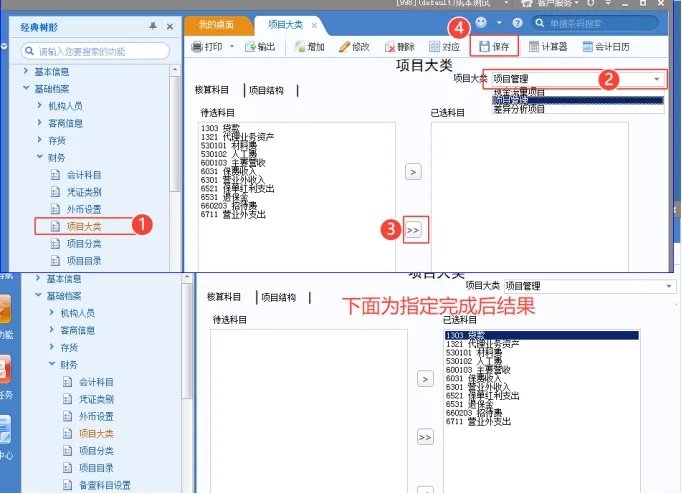Save using the 保存 disk icon
The width and height of the screenshot is (682, 494).
(484, 46)
